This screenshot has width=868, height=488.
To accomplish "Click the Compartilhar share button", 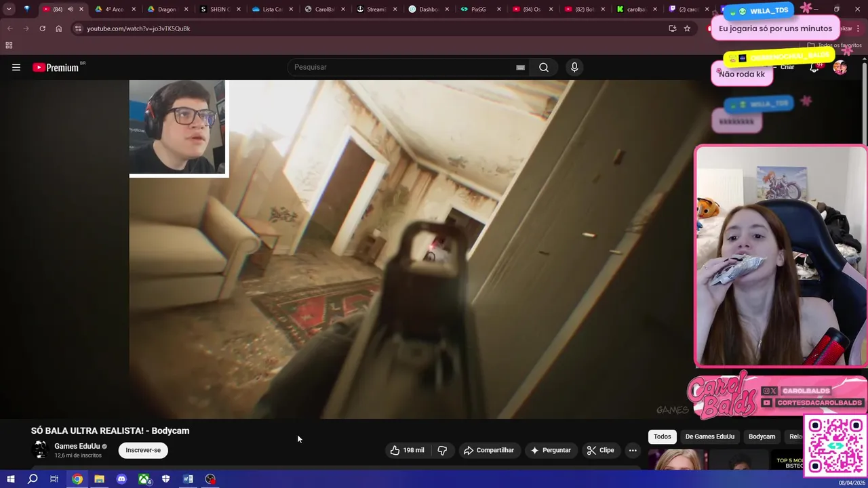I will tap(488, 450).
